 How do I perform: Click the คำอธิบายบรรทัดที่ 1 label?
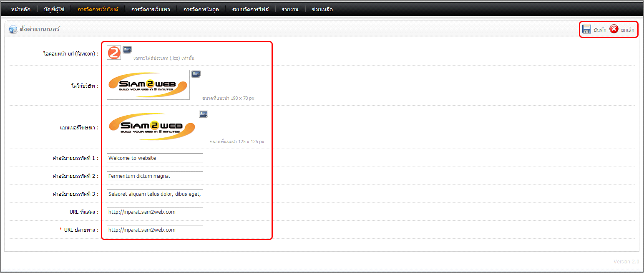[x=75, y=158]
